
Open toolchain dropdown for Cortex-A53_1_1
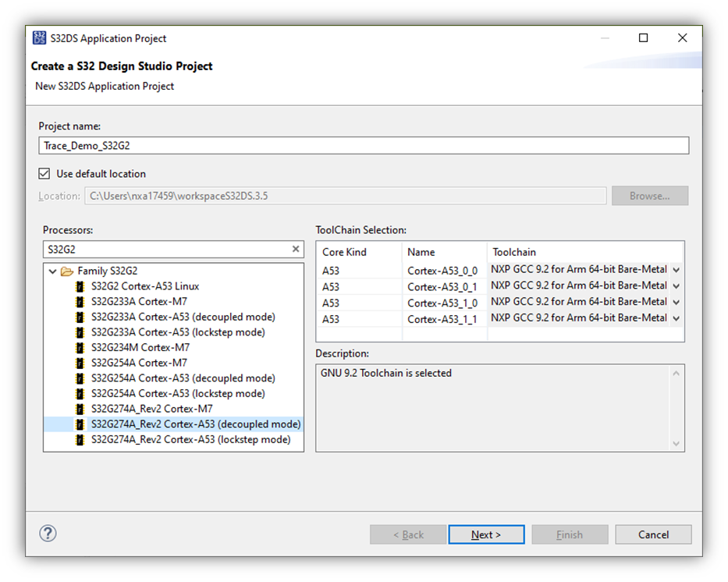pos(676,318)
